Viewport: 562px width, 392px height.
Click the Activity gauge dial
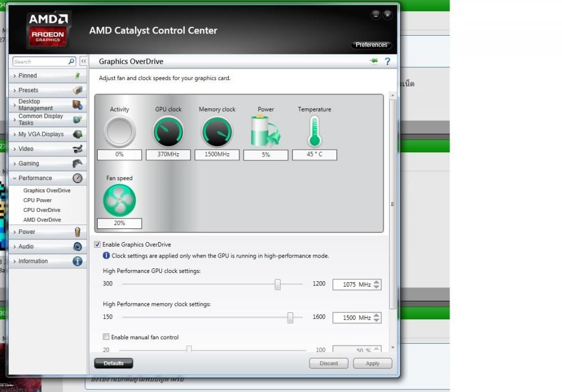click(x=119, y=132)
